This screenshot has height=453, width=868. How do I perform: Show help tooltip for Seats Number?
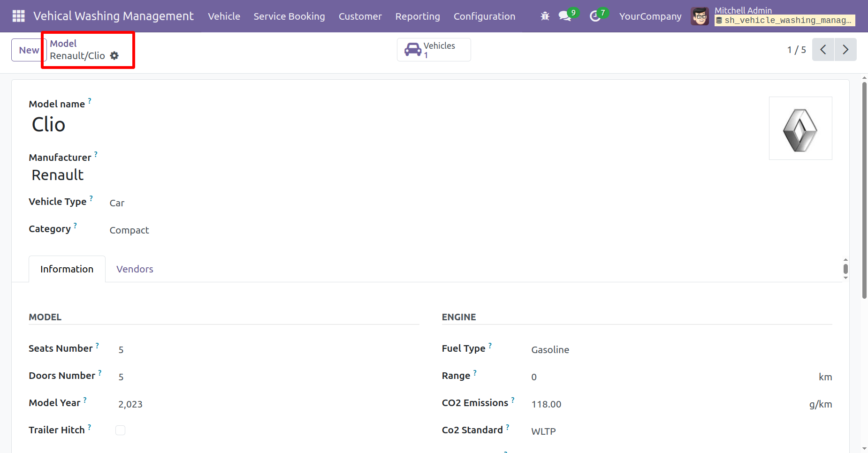[97, 346]
